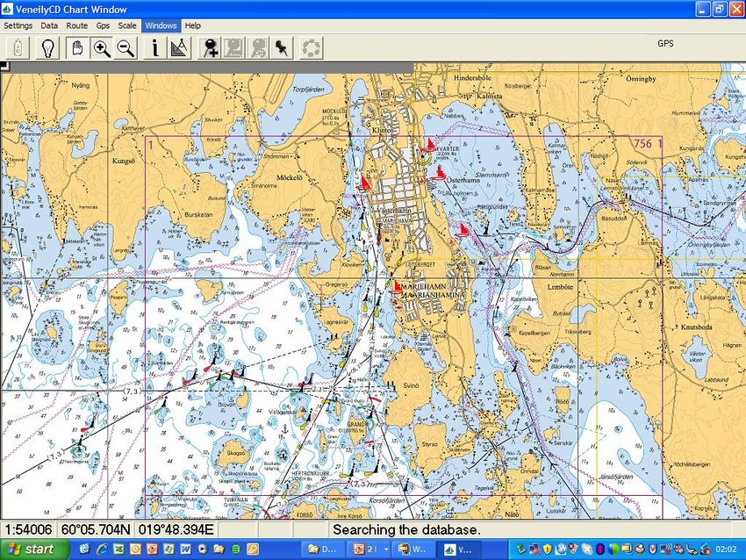Click the Lemböte label on chart
This screenshot has height=560, width=746.
coord(560,287)
